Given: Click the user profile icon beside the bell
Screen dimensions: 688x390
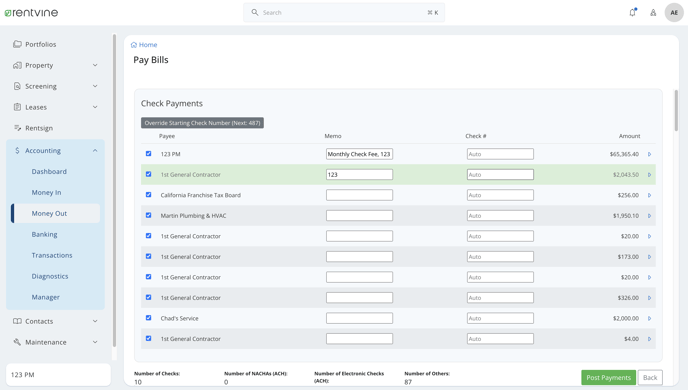Looking at the screenshot, I should 653,13.
